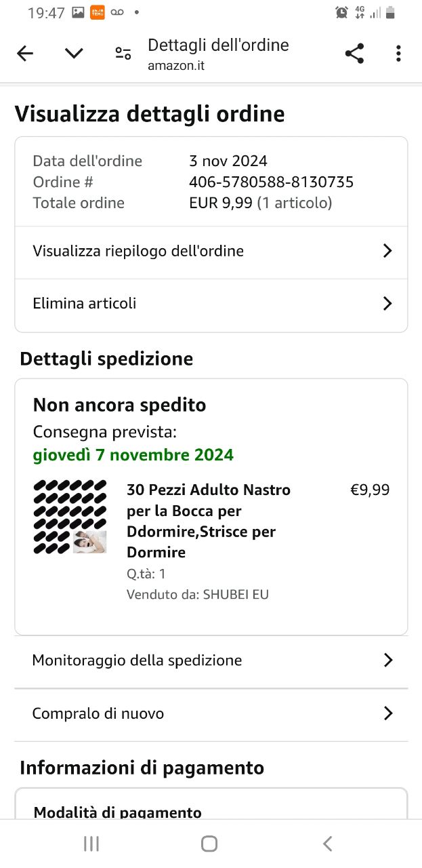Tap the back arrow in the browser toolbar

click(25, 54)
